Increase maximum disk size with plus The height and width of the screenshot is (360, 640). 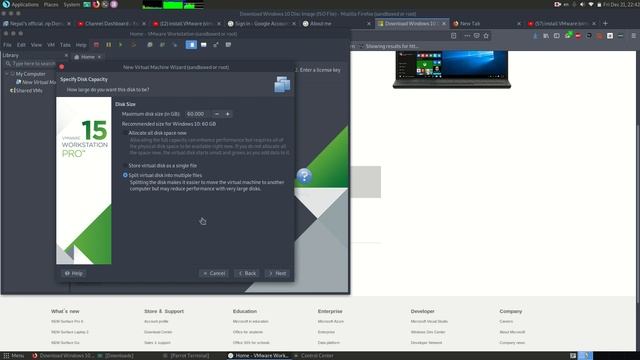(x=228, y=114)
